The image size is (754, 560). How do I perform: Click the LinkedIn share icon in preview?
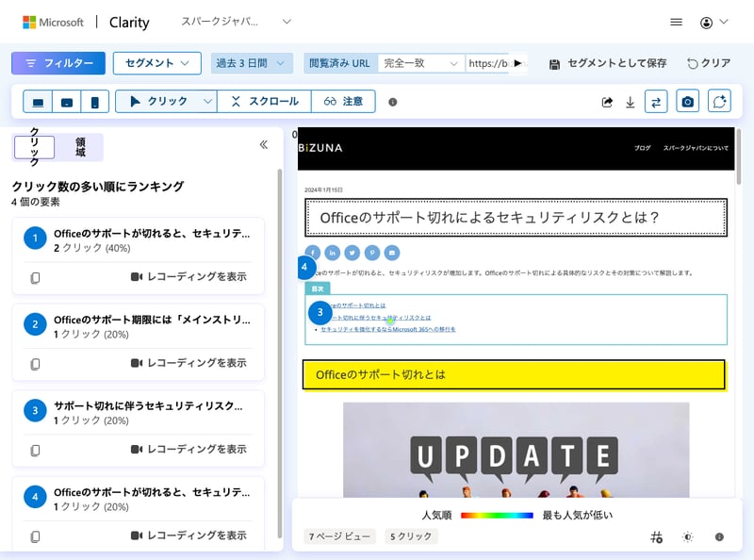333,252
